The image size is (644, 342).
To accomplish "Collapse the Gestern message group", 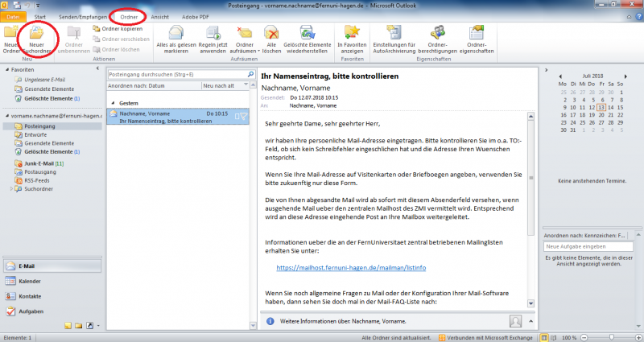I will coord(113,103).
